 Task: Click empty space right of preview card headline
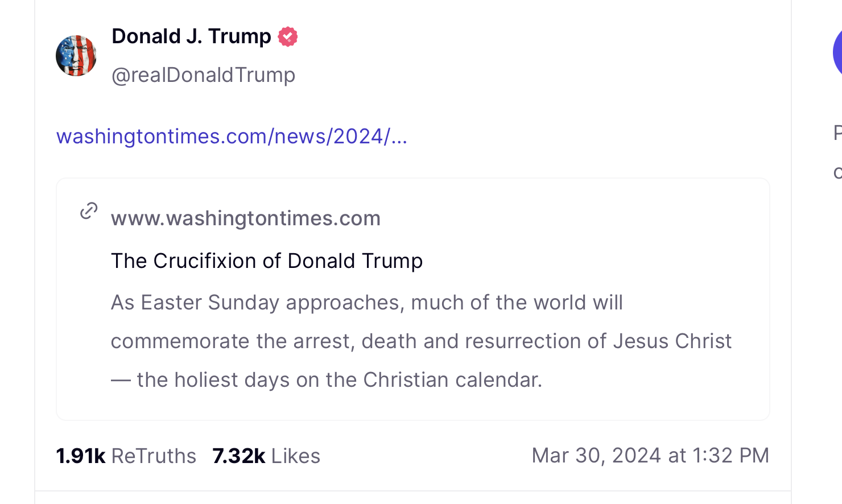click(592, 261)
